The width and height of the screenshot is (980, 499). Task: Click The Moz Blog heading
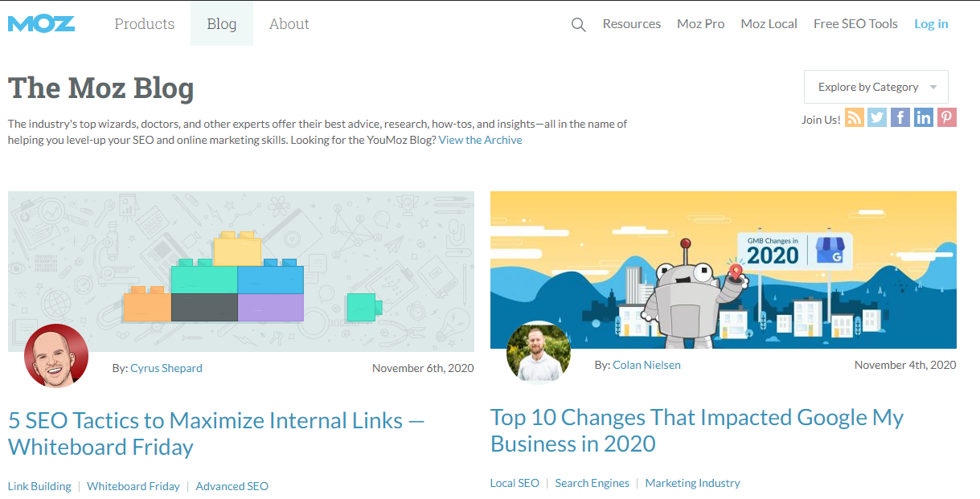click(x=101, y=88)
